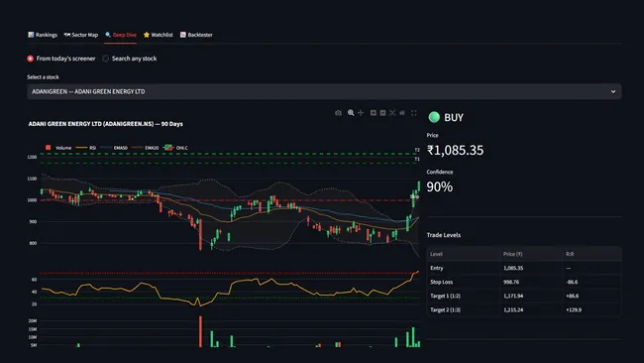Go to the Watchlist tab
This screenshot has height=363, width=644.
(x=159, y=35)
